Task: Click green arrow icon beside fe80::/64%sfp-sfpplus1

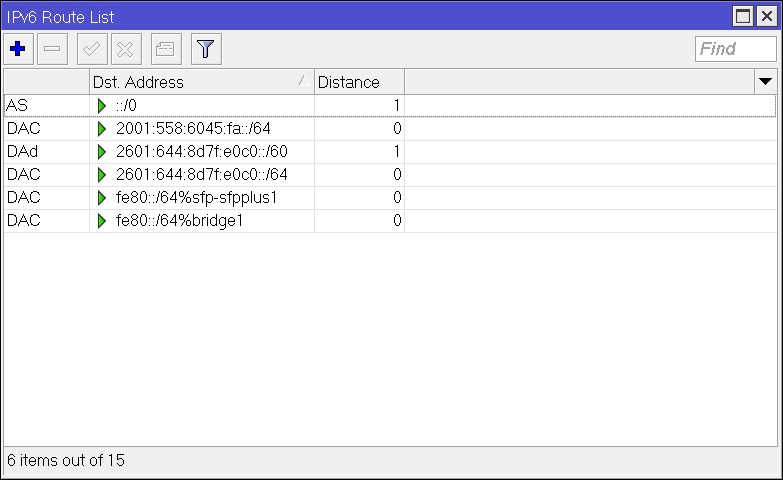Action: coord(102,197)
